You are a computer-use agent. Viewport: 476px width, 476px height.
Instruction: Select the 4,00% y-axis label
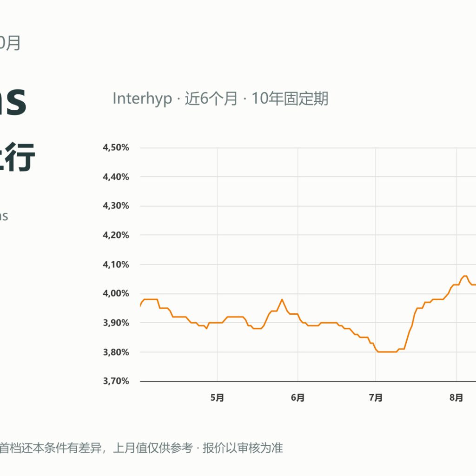click(x=116, y=293)
